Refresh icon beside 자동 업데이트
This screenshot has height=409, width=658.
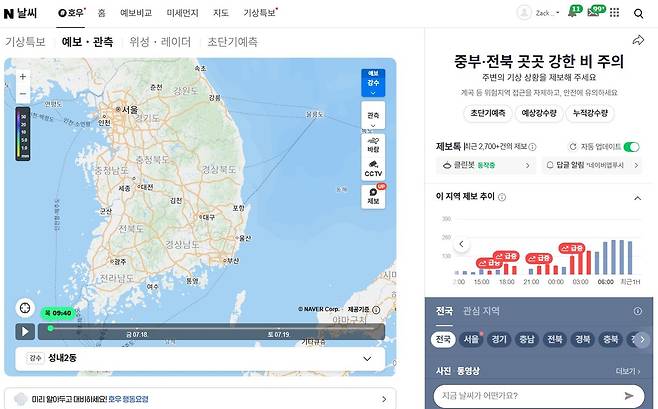pyautogui.click(x=572, y=146)
